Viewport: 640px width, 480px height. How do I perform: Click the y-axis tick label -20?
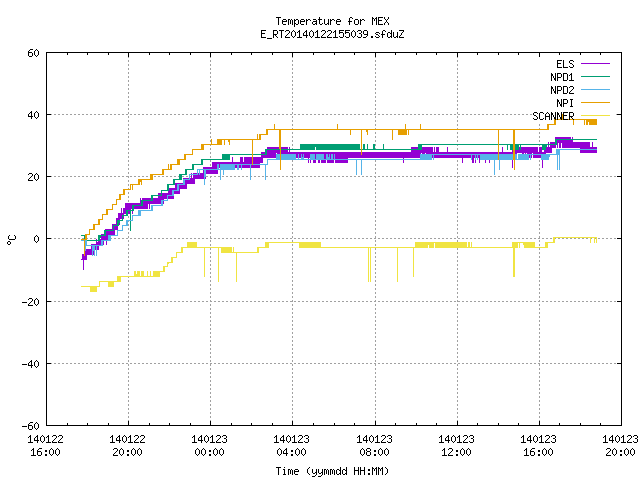point(31,302)
